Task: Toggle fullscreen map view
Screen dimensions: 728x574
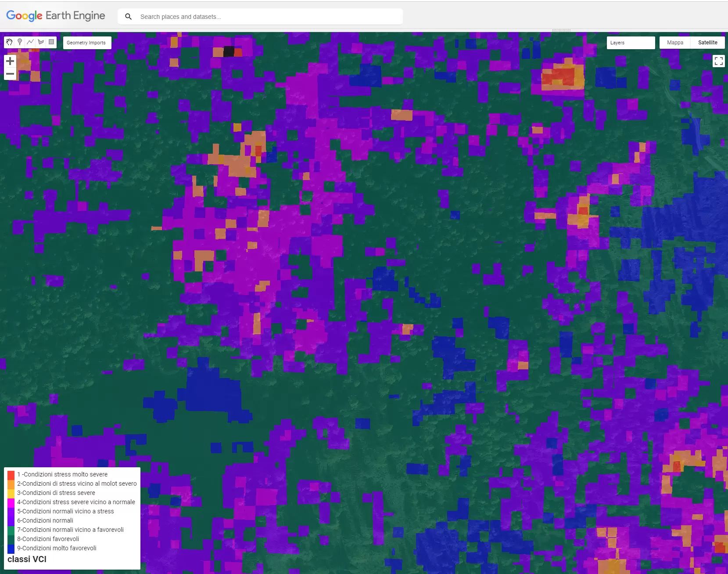Action: 718,61
